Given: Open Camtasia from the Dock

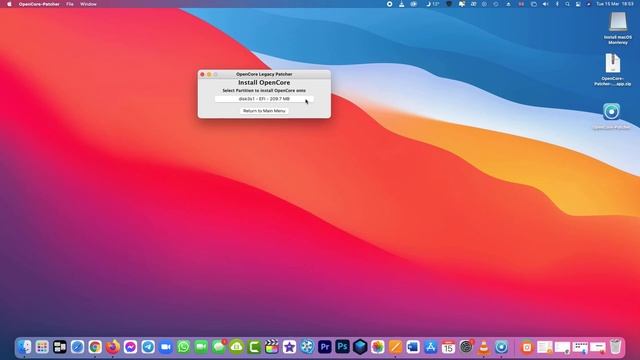Looking at the screenshot, I should tap(254, 347).
